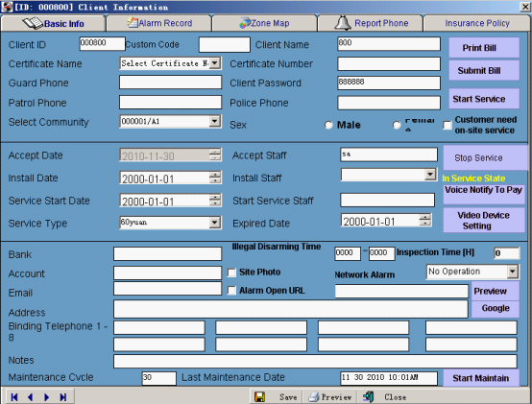The image size is (532, 404).
Task: Go to next record arrow
Action: coord(46,397)
